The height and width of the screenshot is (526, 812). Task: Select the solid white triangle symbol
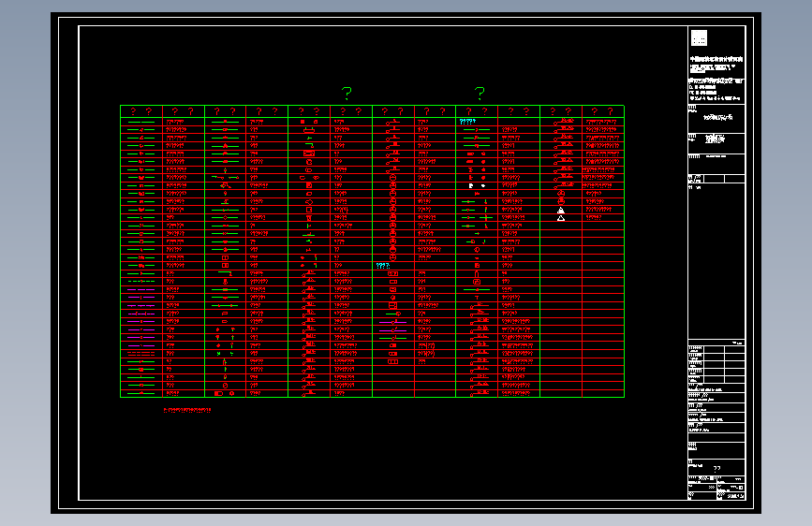[561, 211]
